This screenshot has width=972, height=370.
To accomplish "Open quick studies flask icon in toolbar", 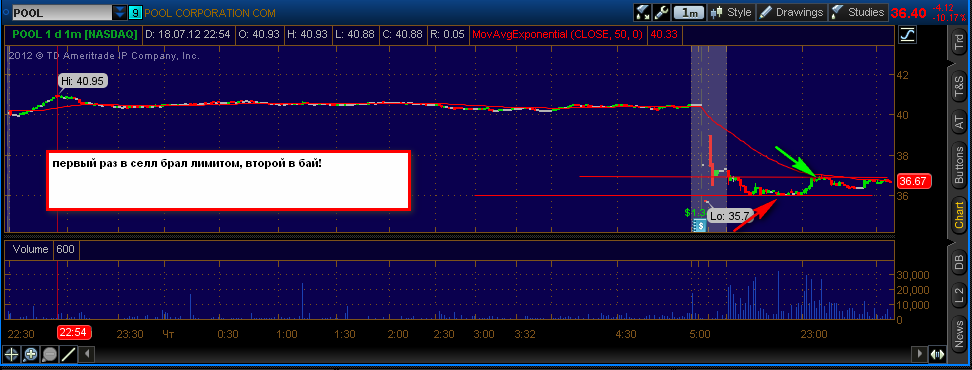I will point(642,12).
